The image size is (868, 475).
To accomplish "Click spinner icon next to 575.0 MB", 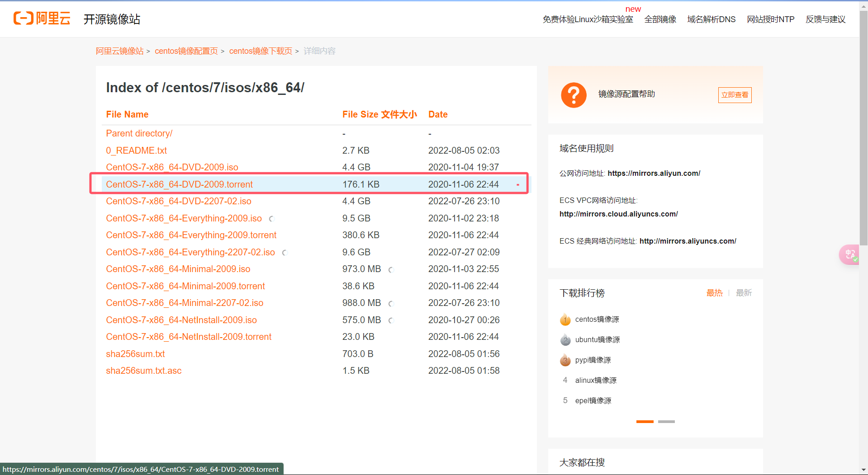I will [x=391, y=320].
